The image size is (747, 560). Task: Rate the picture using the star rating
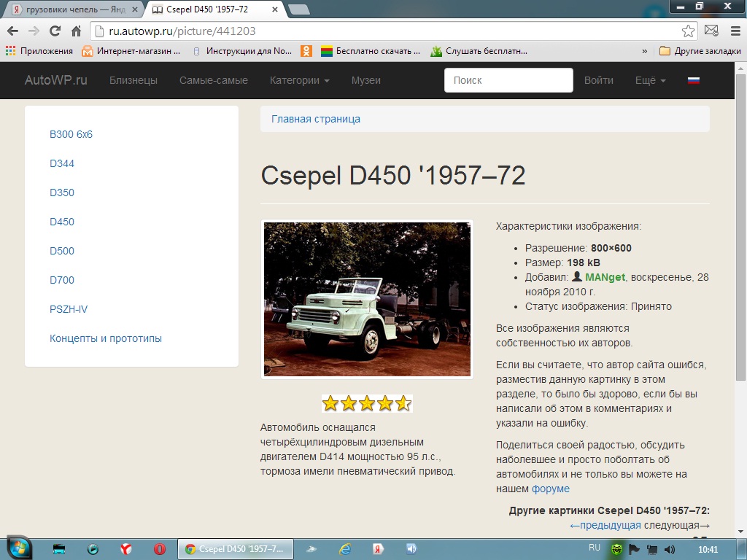pyautogui.click(x=367, y=403)
